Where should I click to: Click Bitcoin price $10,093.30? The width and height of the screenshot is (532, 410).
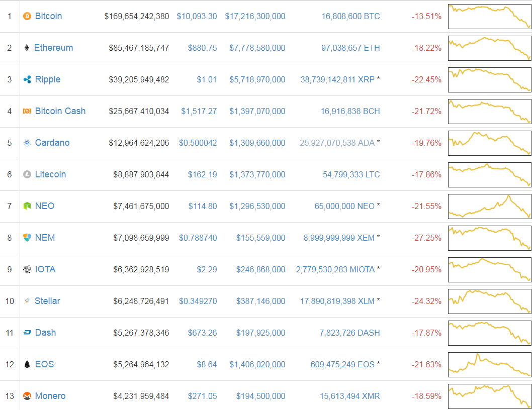click(197, 16)
